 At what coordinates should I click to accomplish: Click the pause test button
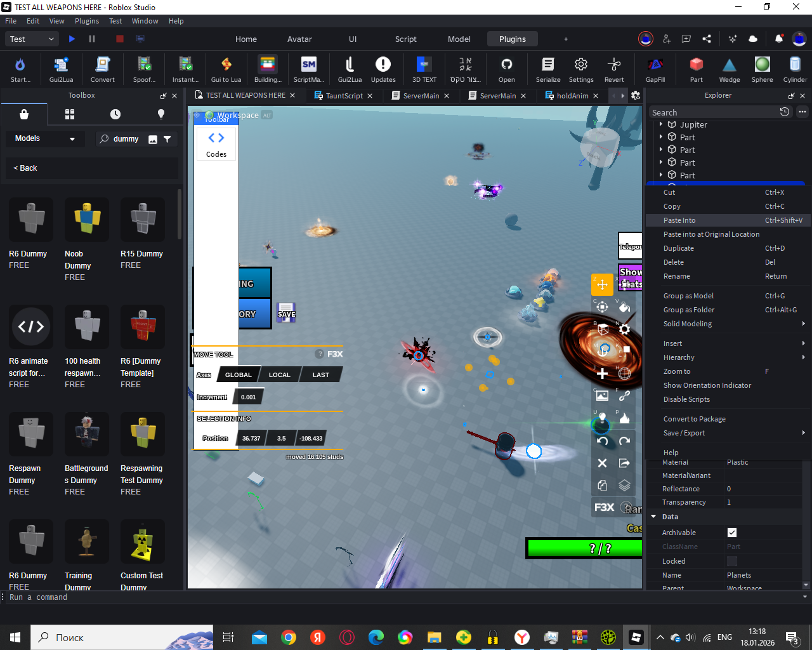pyautogui.click(x=92, y=39)
